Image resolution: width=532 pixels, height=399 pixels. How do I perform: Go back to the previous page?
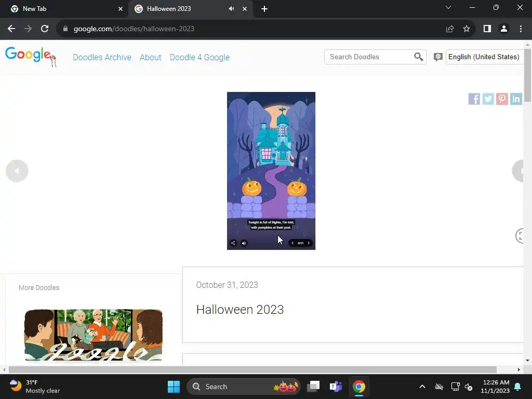[x=11, y=29]
